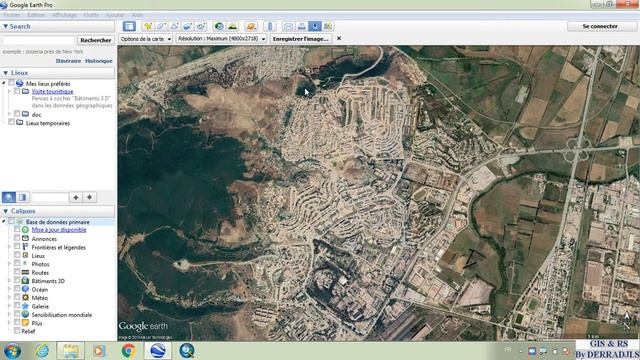This screenshot has width=640, height=360.
Task: Open the Ajouter menu
Action: click(115, 15)
